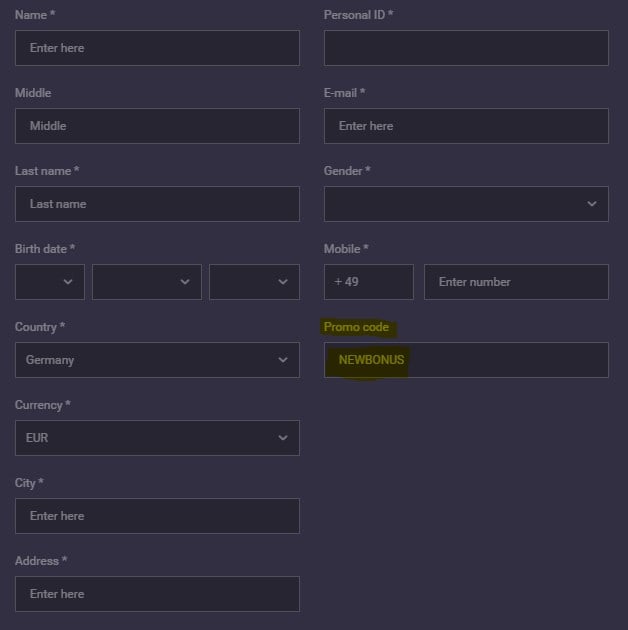Click the Address label
The height and width of the screenshot is (630, 628).
41,560
